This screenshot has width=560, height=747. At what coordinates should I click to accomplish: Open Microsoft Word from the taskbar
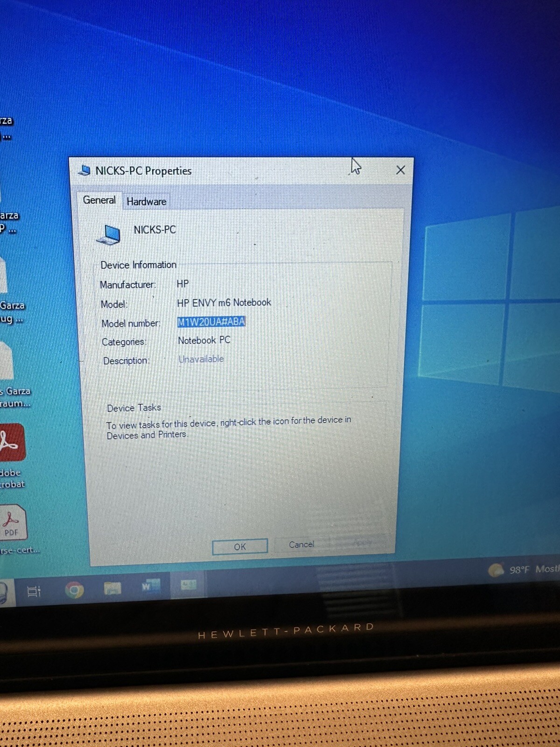click(151, 586)
